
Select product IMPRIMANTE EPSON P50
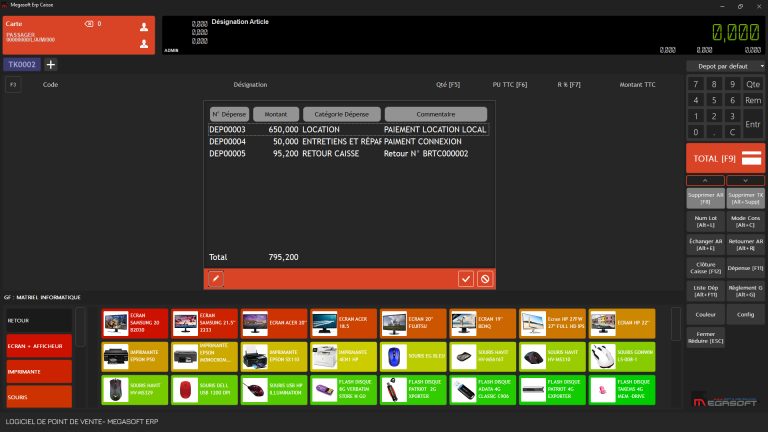(x=135, y=357)
